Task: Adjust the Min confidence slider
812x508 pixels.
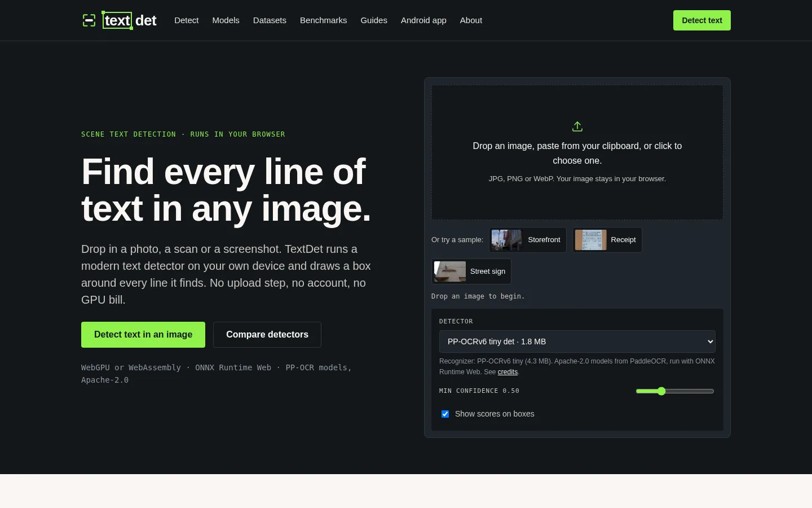Action: [675, 391]
